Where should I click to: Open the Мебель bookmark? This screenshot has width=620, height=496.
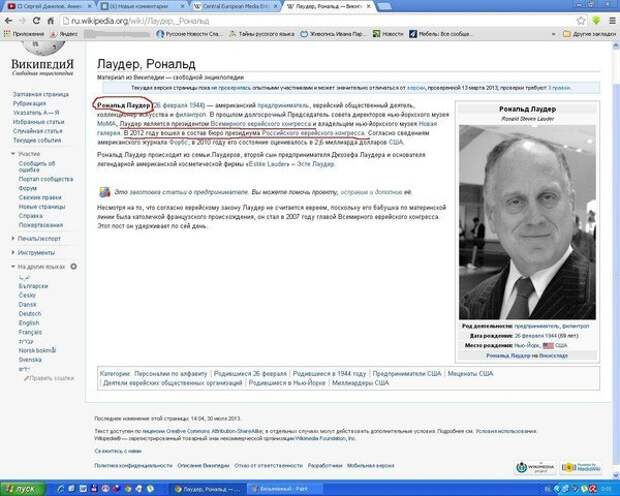[x=441, y=34]
